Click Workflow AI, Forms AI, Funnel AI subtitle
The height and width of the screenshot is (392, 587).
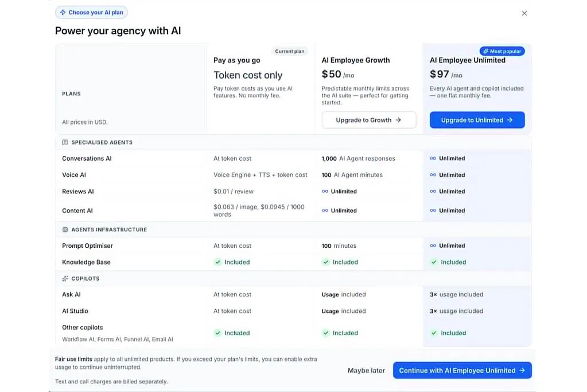pyautogui.click(x=118, y=339)
